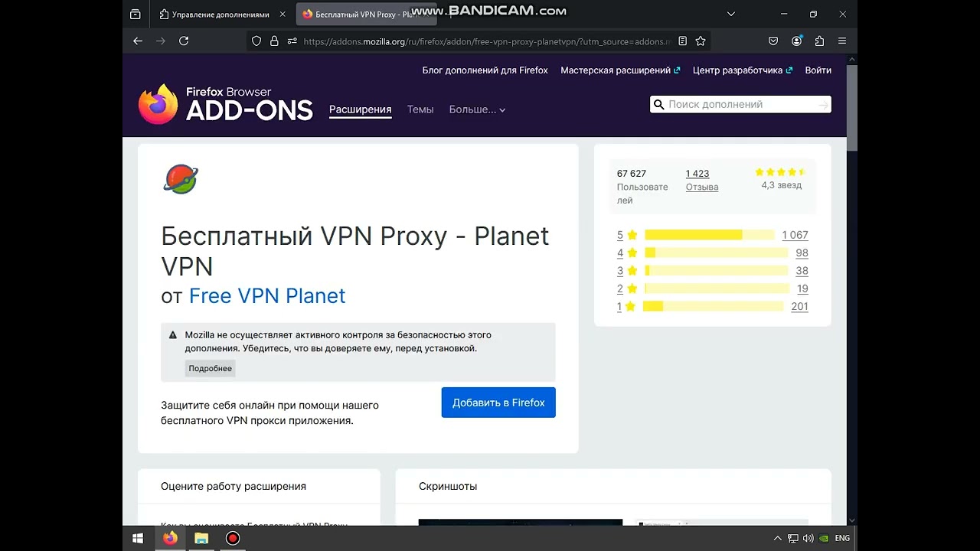
Task: Click the Добавить в Firefox button
Action: tap(498, 403)
